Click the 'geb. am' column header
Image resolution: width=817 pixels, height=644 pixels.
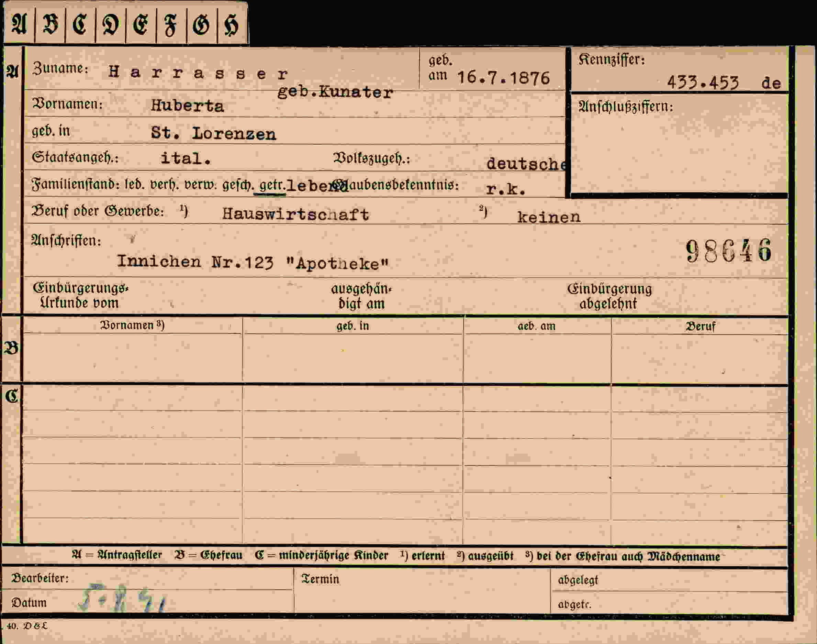click(x=537, y=326)
